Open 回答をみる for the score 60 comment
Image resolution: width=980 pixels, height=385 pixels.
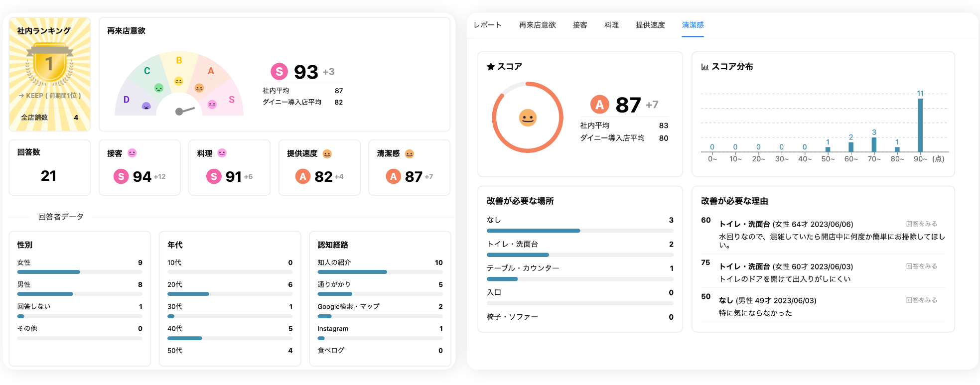[921, 224]
